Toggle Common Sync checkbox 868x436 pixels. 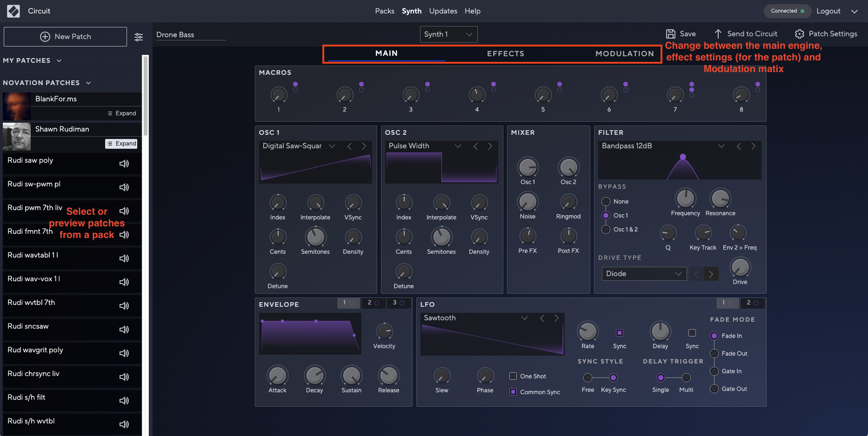(513, 392)
